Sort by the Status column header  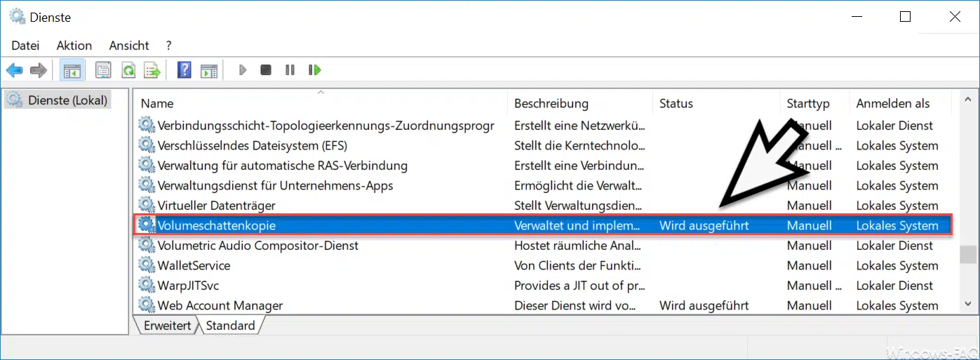click(676, 103)
